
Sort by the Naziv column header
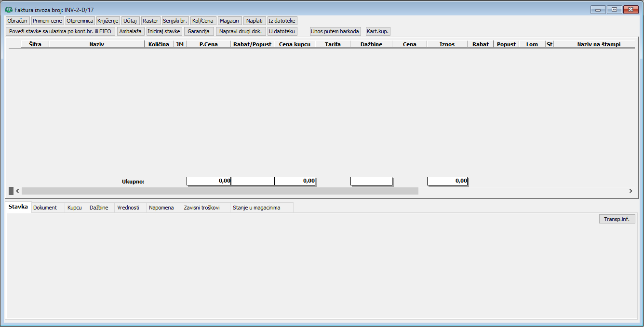(97, 44)
